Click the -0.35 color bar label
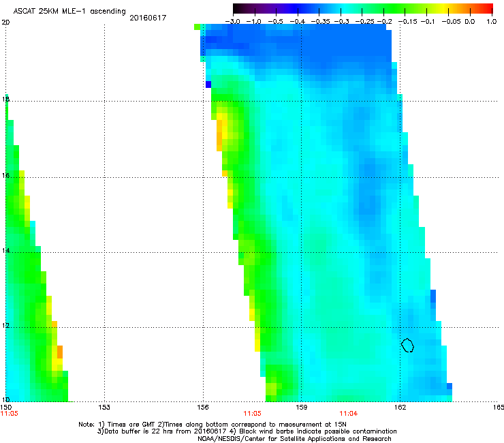 [x=320, y=22]
